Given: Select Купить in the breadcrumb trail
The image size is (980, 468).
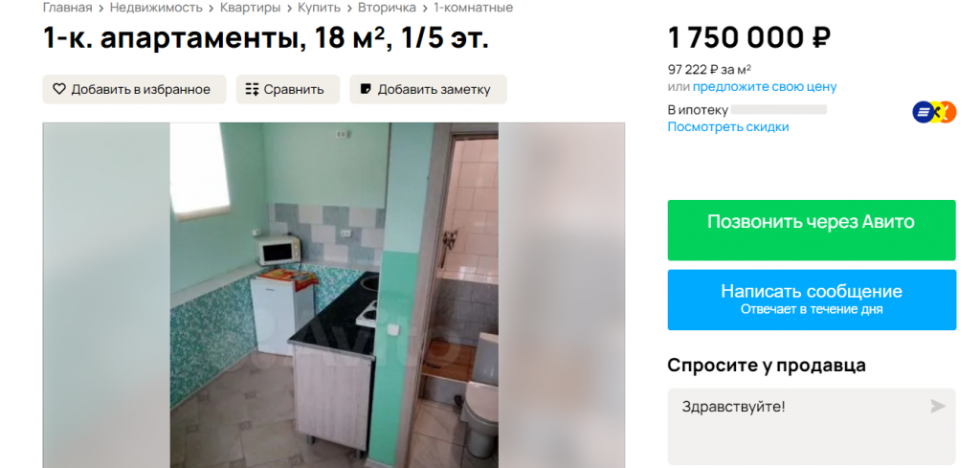Looking at the screenshot, I should 319,8.
